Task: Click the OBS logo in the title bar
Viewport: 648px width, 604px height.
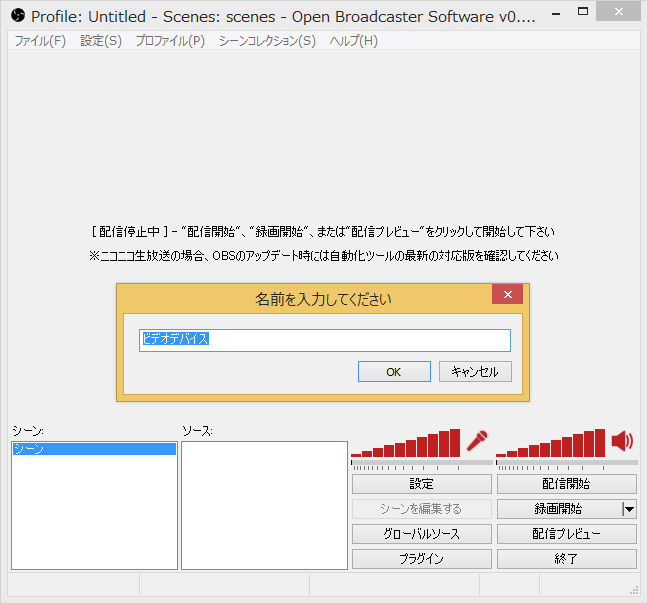Action: coord(18,16)
